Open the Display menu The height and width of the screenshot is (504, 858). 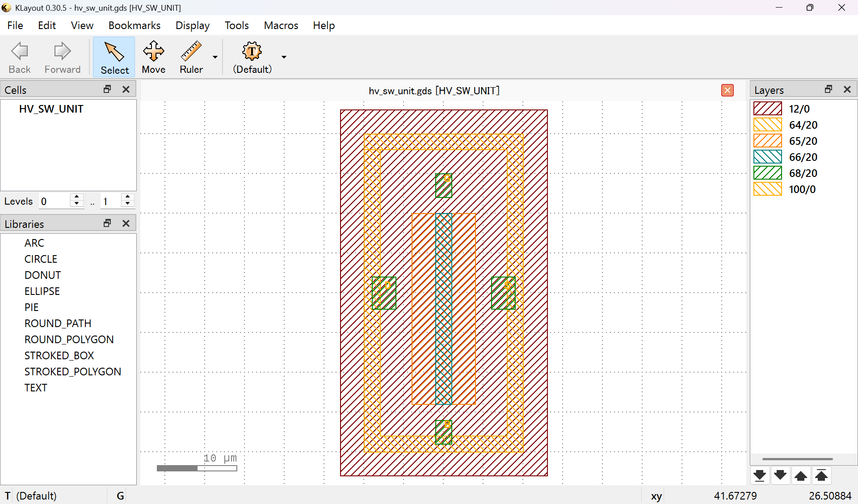pos(192,25)
